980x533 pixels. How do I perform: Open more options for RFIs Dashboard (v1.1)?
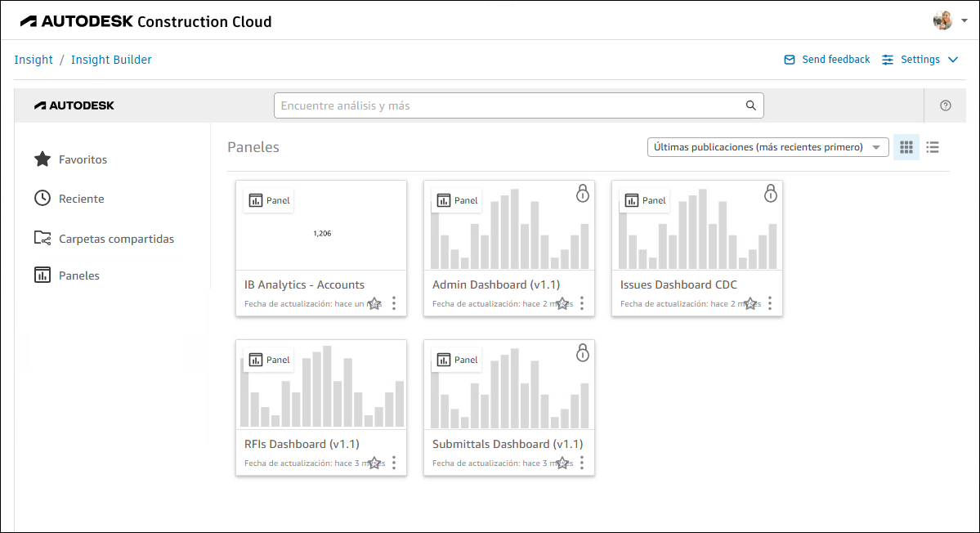tap(394, 463)
